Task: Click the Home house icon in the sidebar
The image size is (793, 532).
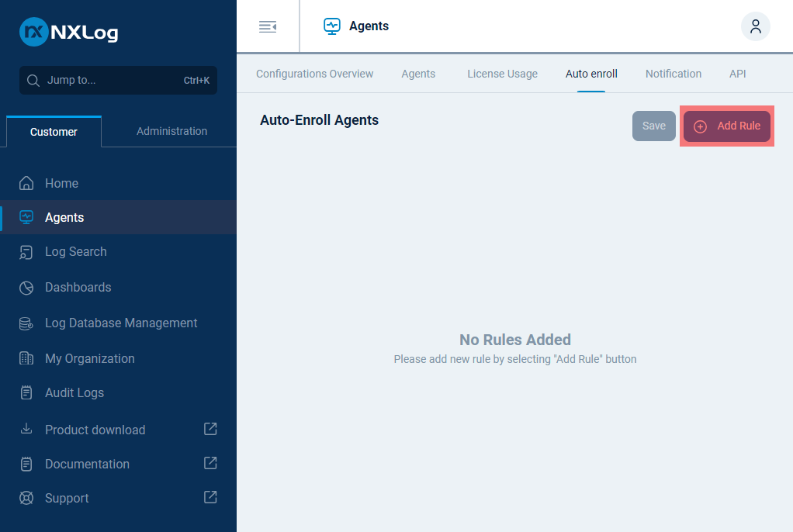Action: pyautogui.click(x=26, y=184)
